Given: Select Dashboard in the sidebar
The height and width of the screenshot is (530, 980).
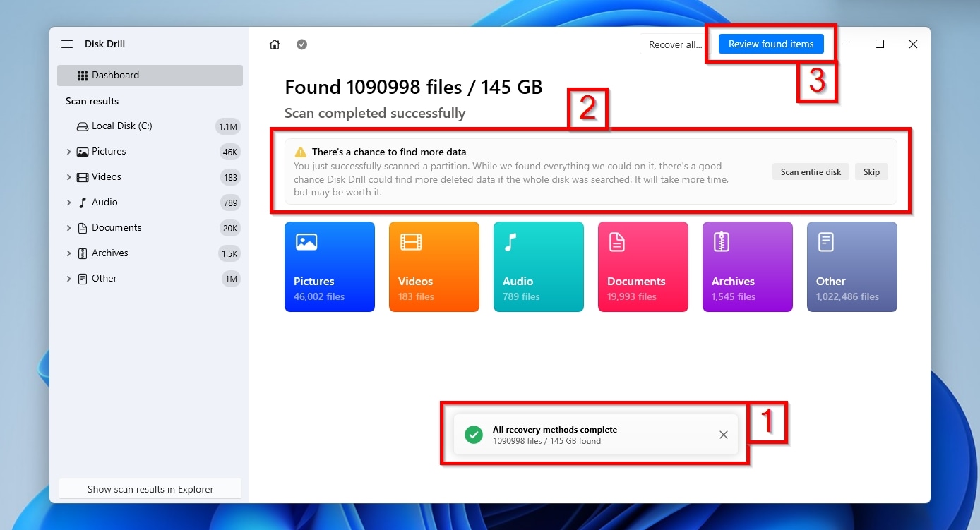Looking at the screenshot, I should [x=150, y=76].
